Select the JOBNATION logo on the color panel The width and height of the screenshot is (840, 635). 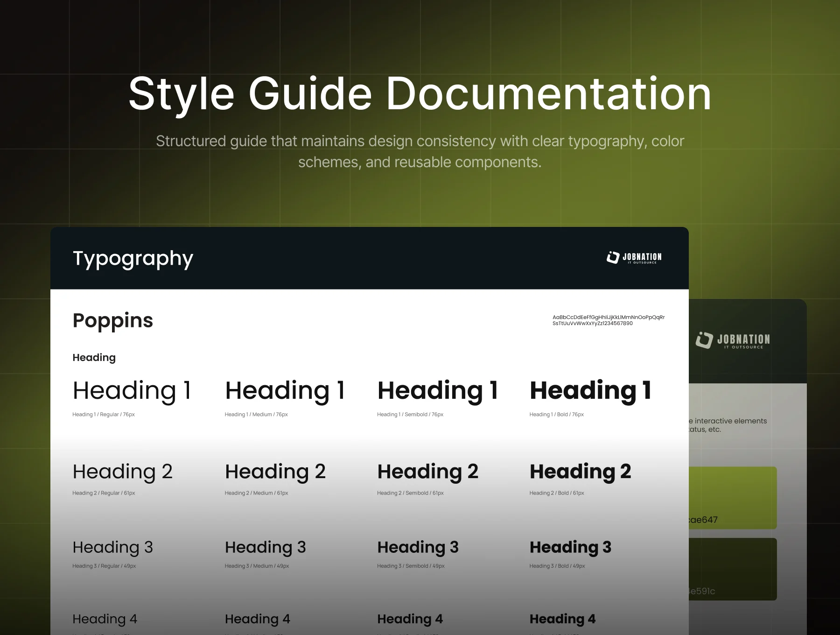pyautogui.click(x=733, y=339)
